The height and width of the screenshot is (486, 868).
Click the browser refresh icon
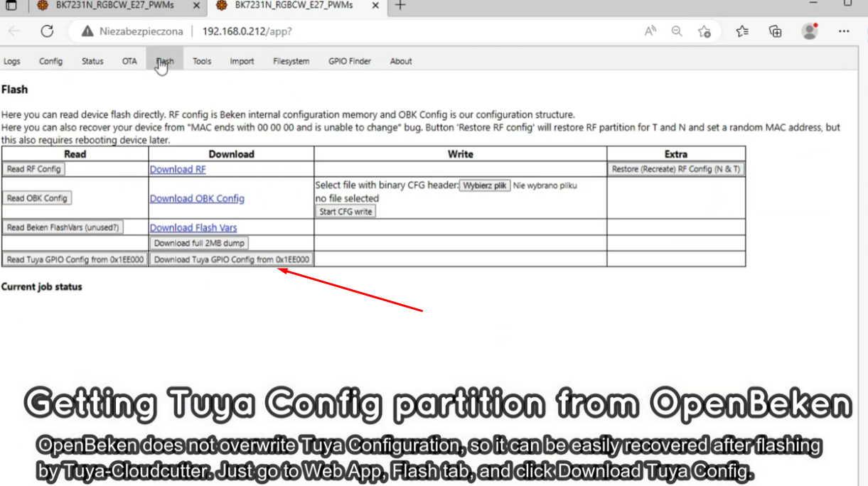point(47,31)
